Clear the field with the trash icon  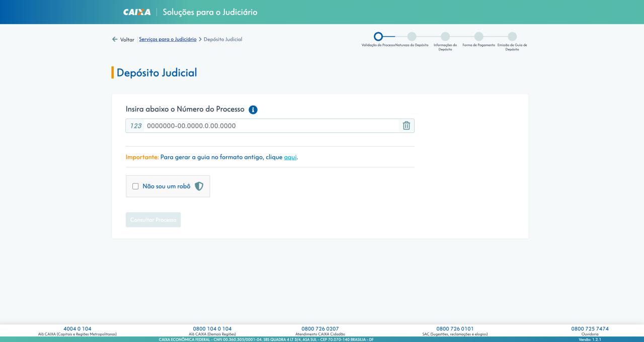click(x=407, y=126)
